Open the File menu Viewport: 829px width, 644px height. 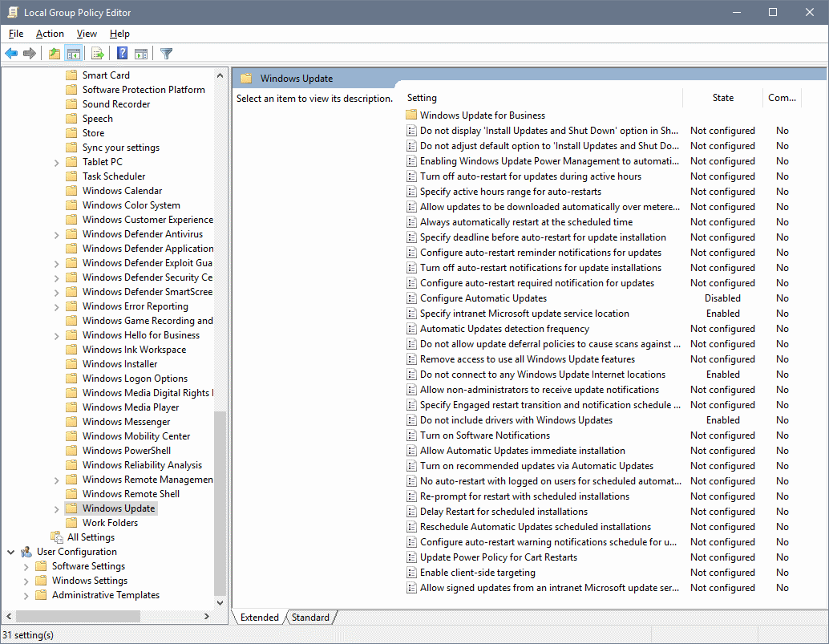point(16,34)
